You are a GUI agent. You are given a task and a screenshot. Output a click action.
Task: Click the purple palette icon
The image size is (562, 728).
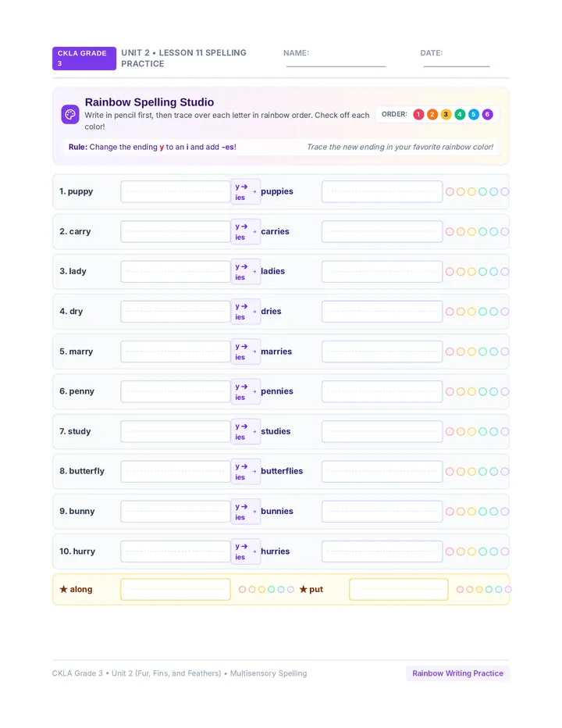(70, 114)
